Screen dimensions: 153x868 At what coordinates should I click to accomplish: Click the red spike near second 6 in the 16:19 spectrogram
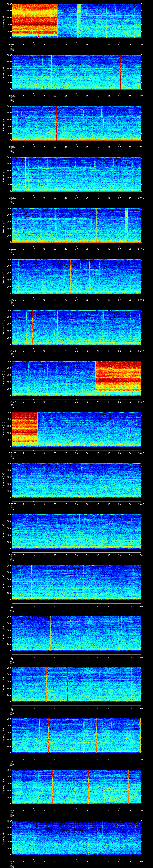25,174
